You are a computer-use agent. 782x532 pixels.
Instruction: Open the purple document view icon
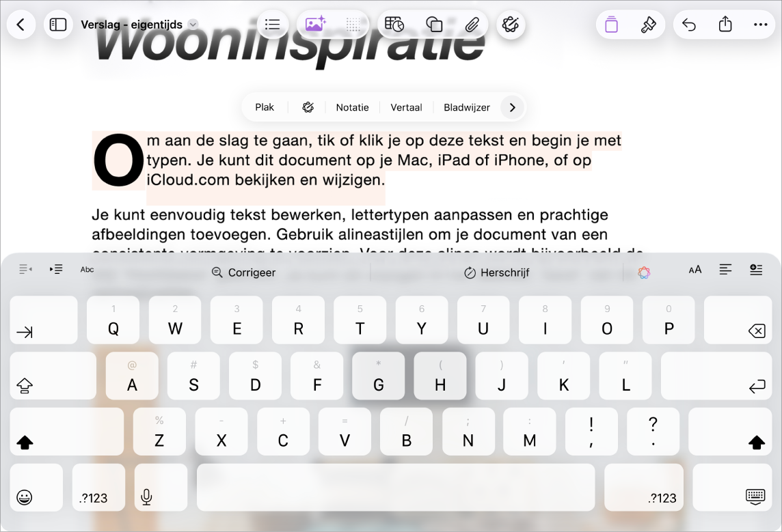coord(611,25)
